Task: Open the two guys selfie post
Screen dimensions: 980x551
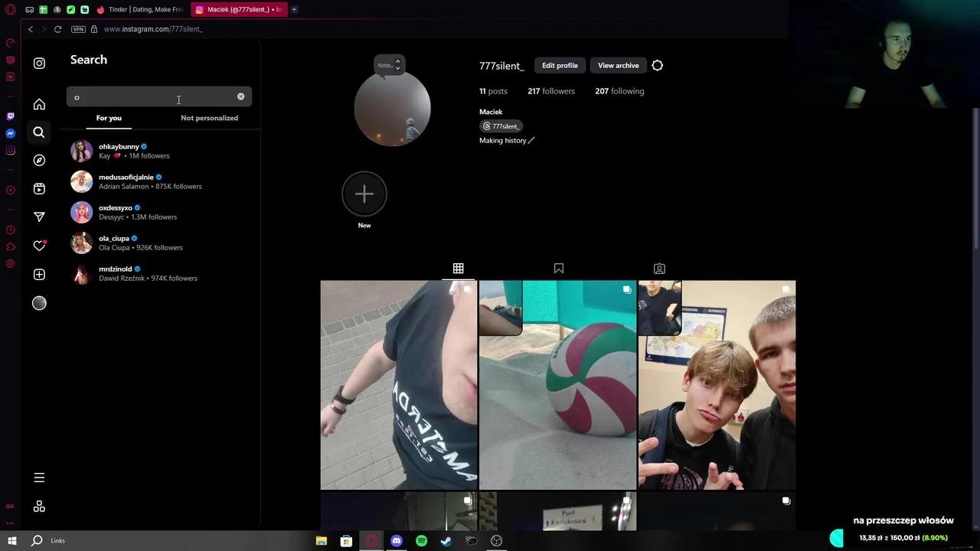Action: (x=717, y=385)
